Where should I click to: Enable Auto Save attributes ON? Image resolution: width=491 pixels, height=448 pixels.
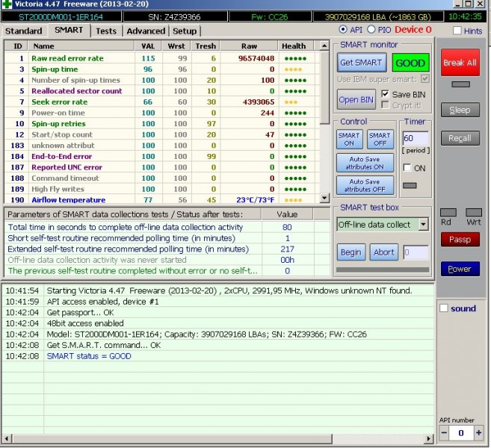click(365, 163)
